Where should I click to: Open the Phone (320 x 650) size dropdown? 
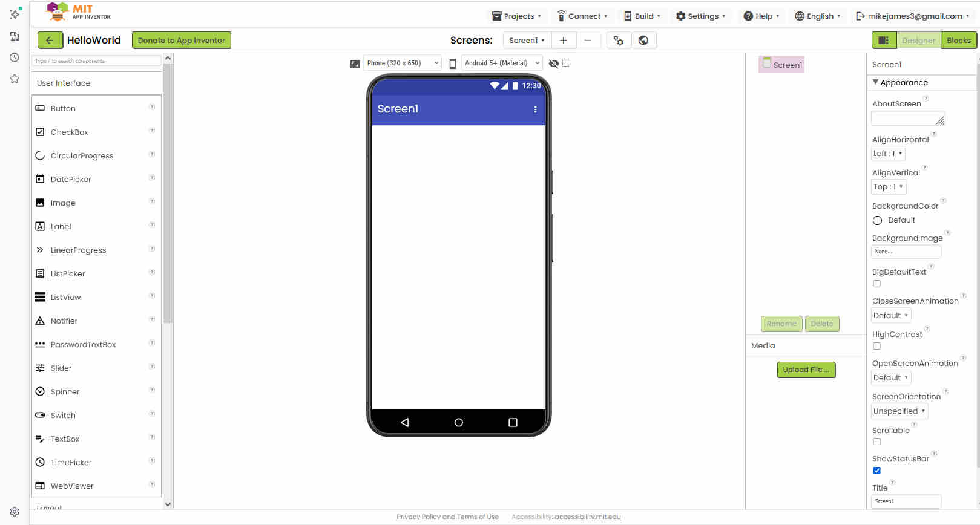[x=402, y=63]
